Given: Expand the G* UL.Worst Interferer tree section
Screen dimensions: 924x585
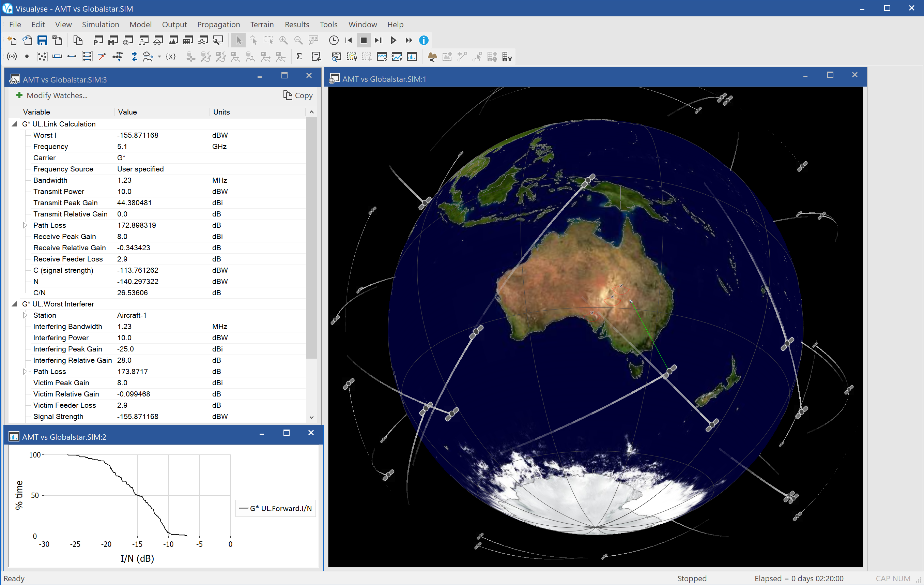Looking at the screenshot, I should coord(15,304).
